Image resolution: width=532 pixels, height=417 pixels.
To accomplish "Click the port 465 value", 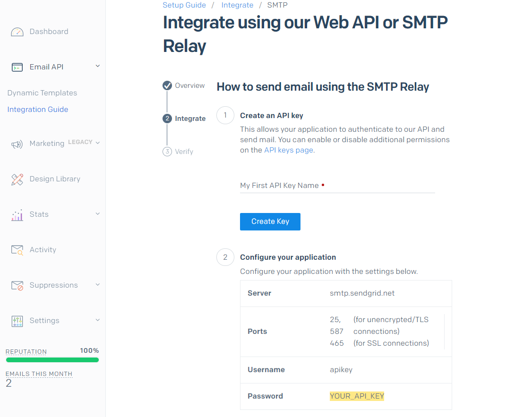I will click(x=336, y=343).
